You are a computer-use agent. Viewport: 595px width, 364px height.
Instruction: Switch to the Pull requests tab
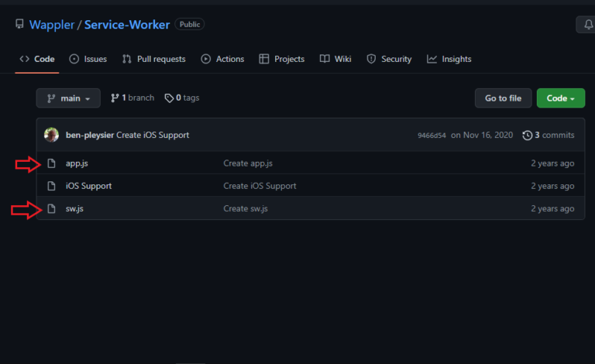153,59
